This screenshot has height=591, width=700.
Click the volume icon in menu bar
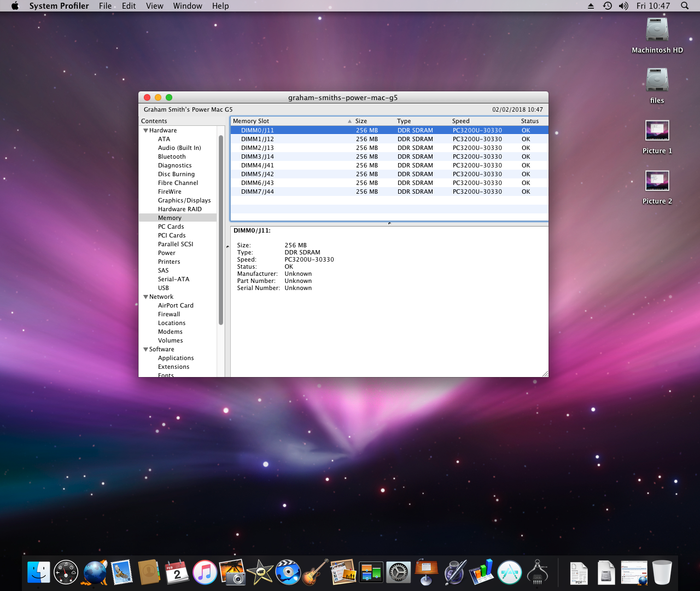[x=623, y=6]
